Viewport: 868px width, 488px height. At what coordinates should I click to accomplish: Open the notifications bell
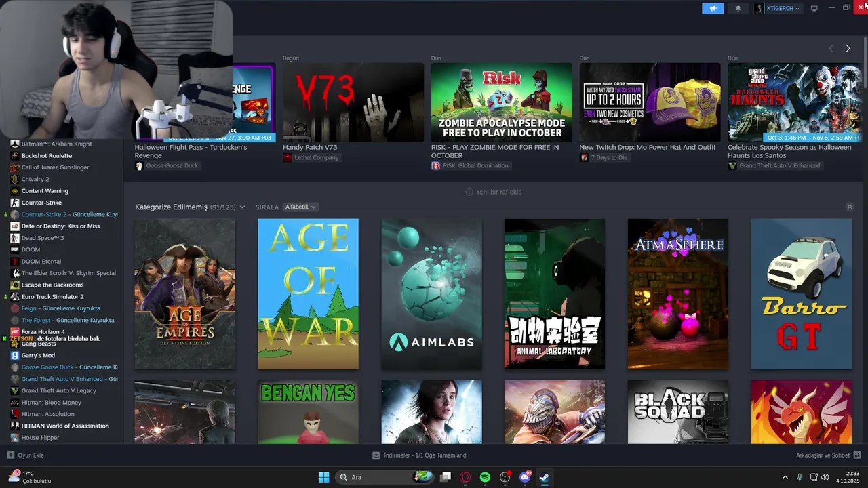[x=738, y=8]
